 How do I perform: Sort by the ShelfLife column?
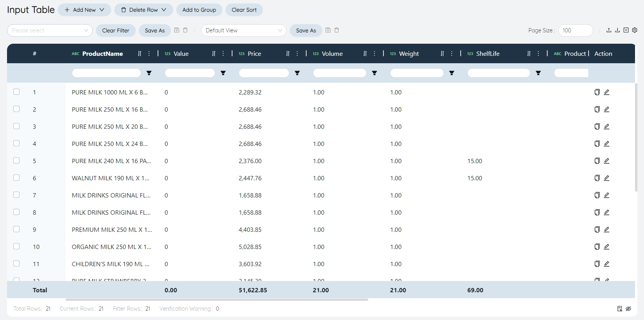(x=529, y=53)
